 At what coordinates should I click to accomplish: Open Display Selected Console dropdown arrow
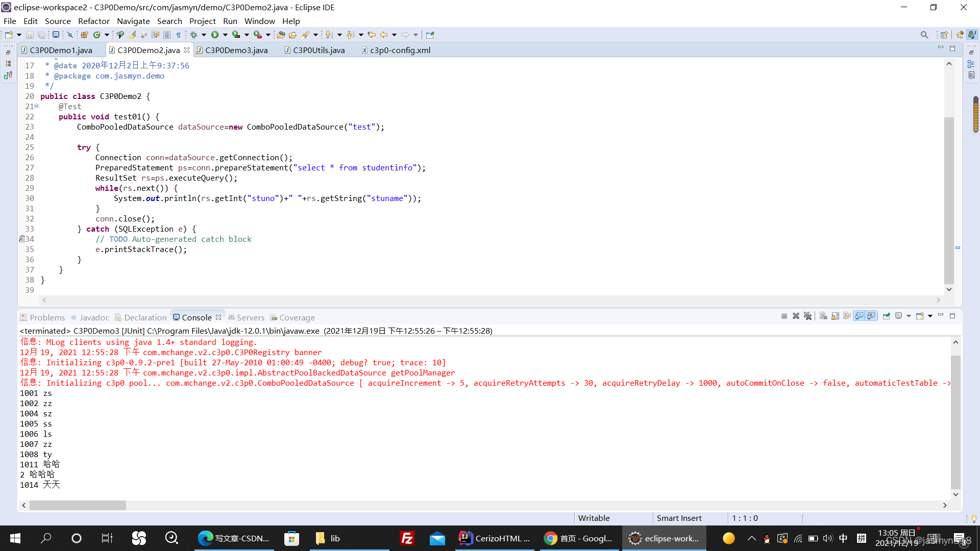click(x=909, y=316)
